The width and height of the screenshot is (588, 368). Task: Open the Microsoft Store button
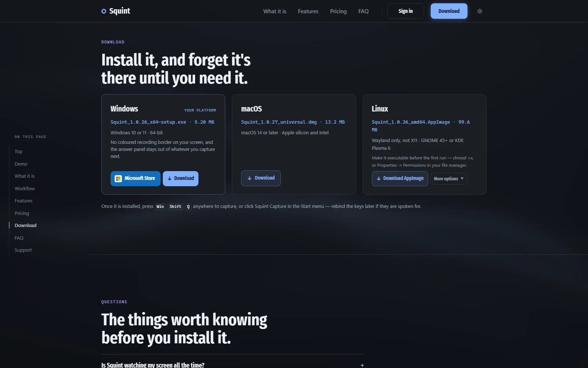tap(135, 178)
